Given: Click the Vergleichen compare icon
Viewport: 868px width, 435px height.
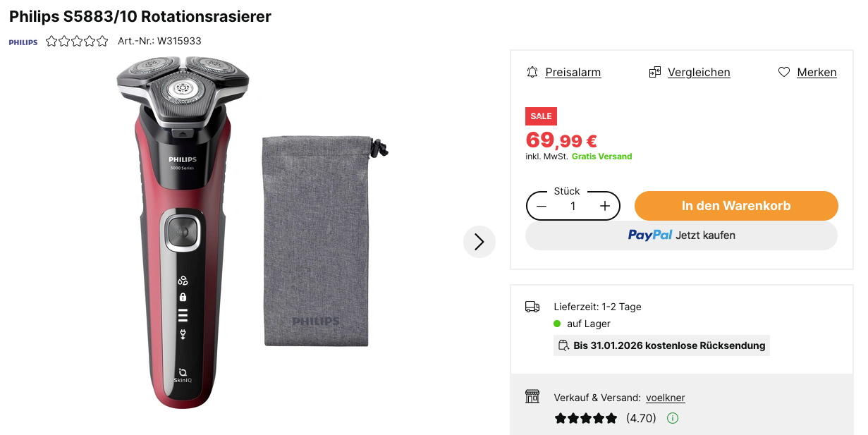Looking at the screenshot, I should coord(655,72).
